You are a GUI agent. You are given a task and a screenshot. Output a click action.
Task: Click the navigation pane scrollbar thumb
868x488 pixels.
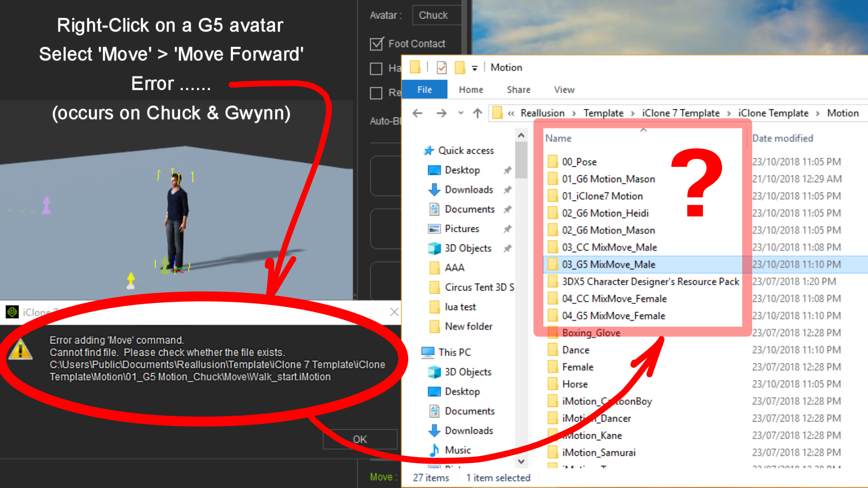[x=521, y=160]
